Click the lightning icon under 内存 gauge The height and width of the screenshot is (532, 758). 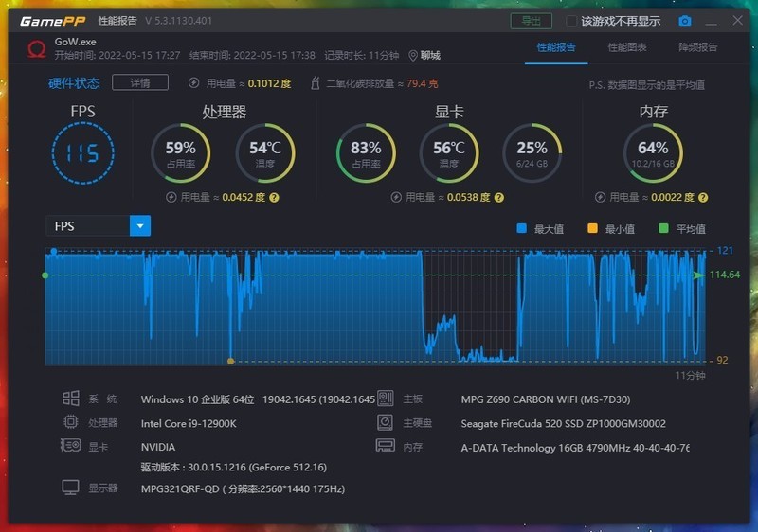tap(600, 197)
